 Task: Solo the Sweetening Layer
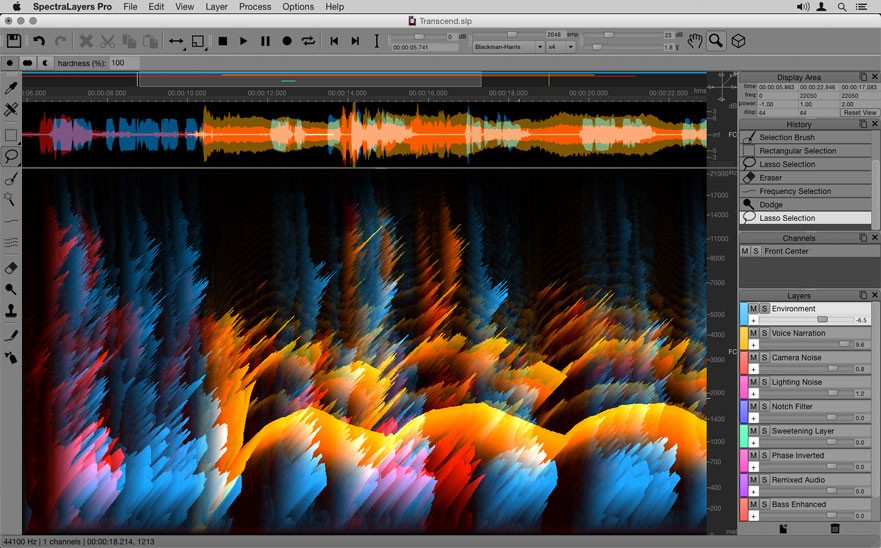click(x=764, y=431)
